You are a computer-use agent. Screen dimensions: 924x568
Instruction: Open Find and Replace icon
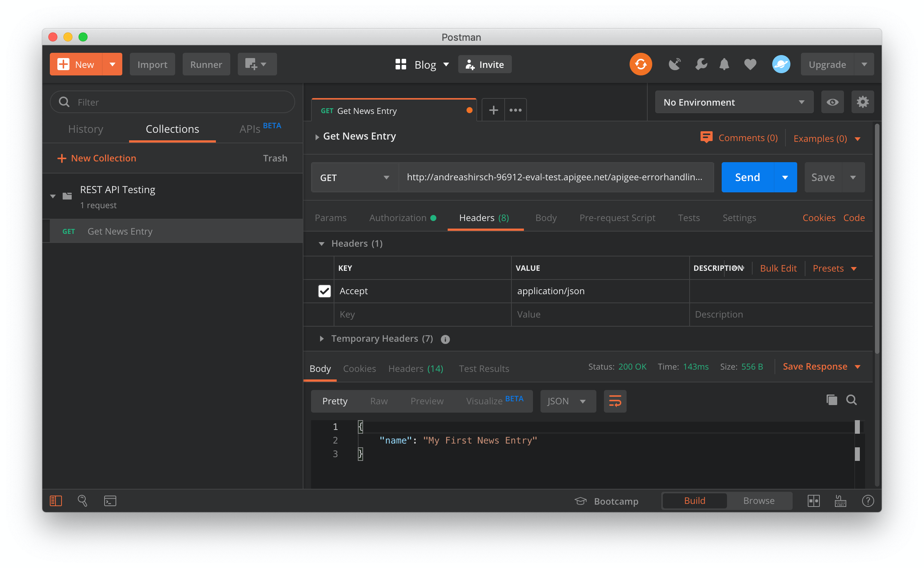coord(82,501)
